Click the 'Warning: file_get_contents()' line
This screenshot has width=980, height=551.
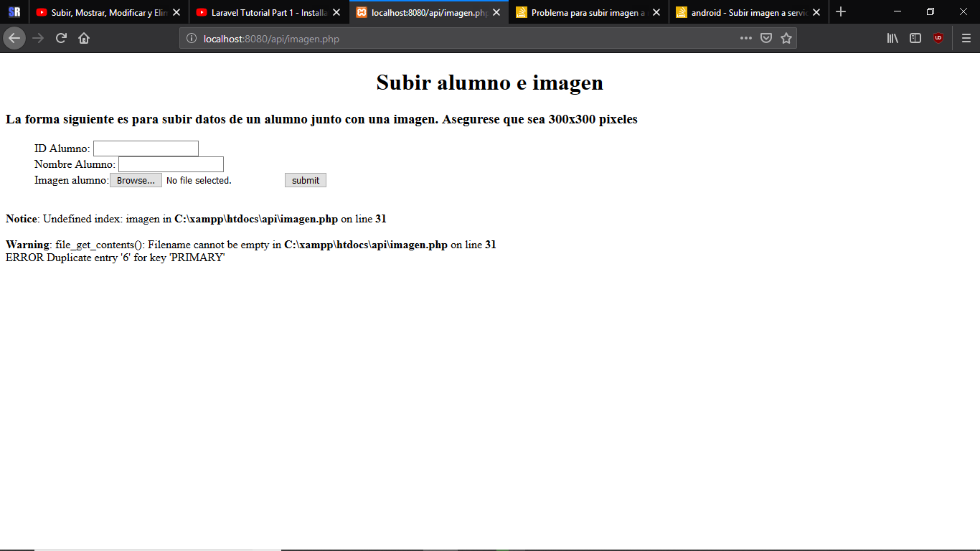click(x=251, y=245)
